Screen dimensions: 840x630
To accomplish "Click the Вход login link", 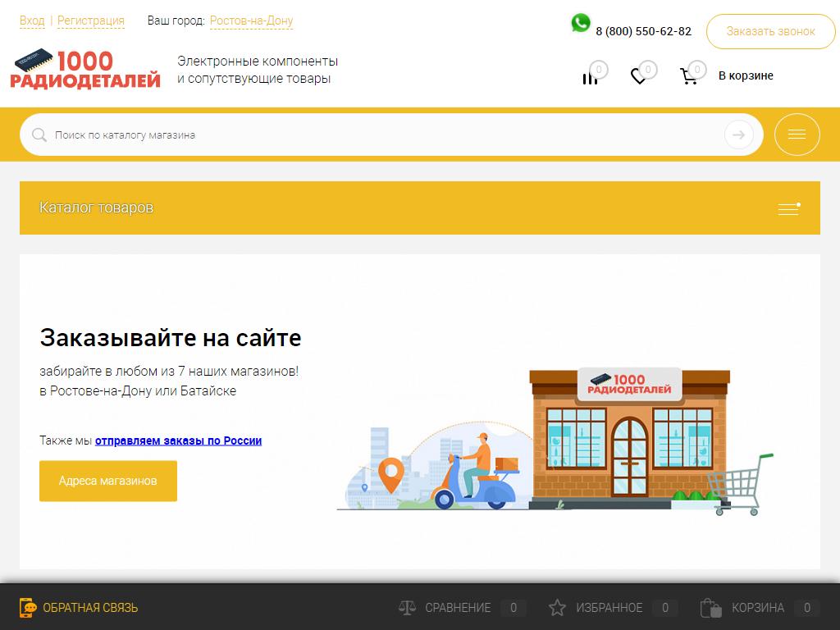I will (x=32, y=21).
